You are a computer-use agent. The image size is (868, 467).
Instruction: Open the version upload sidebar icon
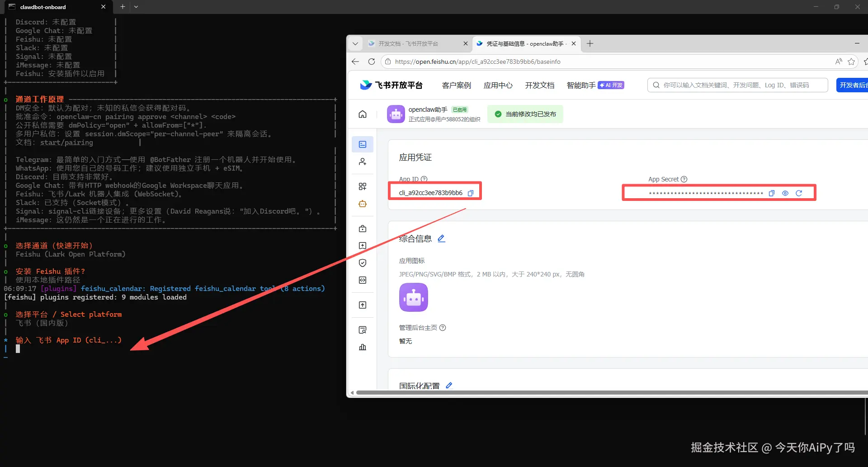[x=363, y=305]
